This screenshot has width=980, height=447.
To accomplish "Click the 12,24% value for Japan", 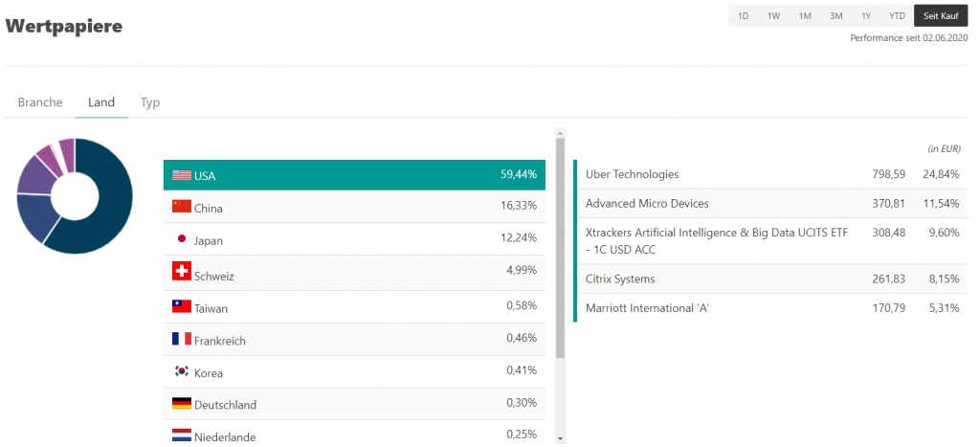I will point(519,238).
